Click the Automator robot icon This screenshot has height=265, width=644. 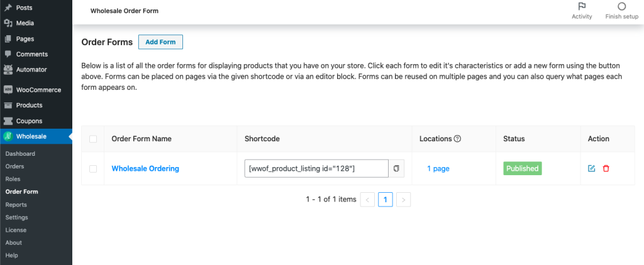pos(8,70)
